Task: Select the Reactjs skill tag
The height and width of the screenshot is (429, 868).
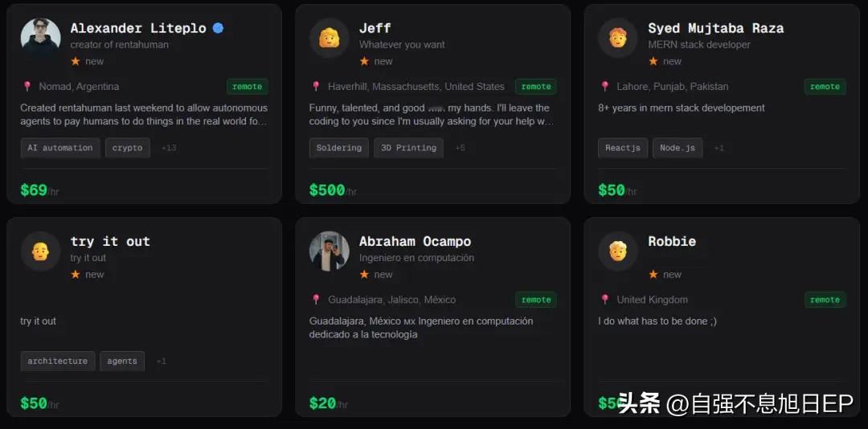Action: (623, 148)
